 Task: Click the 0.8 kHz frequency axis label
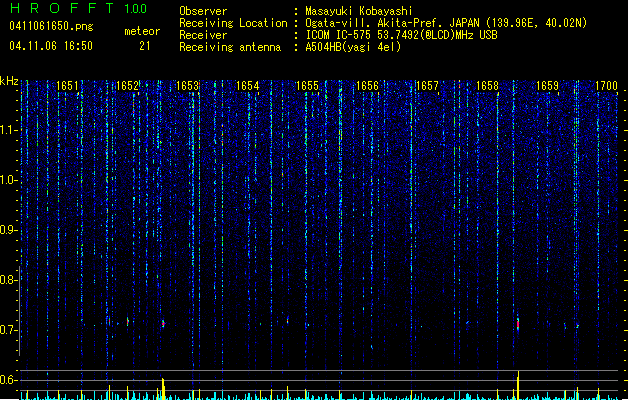tap(9, 280)
